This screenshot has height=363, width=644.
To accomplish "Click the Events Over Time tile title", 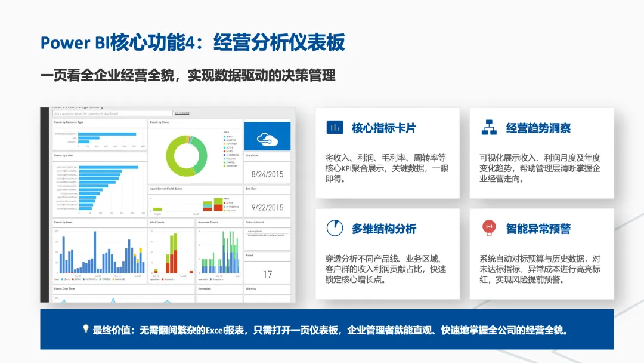I will [64, 288].
